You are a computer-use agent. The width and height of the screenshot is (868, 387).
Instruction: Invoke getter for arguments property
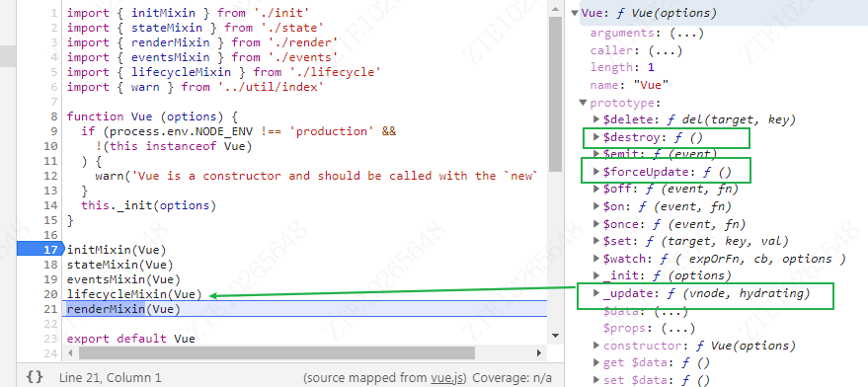click(x=686, y=33)
